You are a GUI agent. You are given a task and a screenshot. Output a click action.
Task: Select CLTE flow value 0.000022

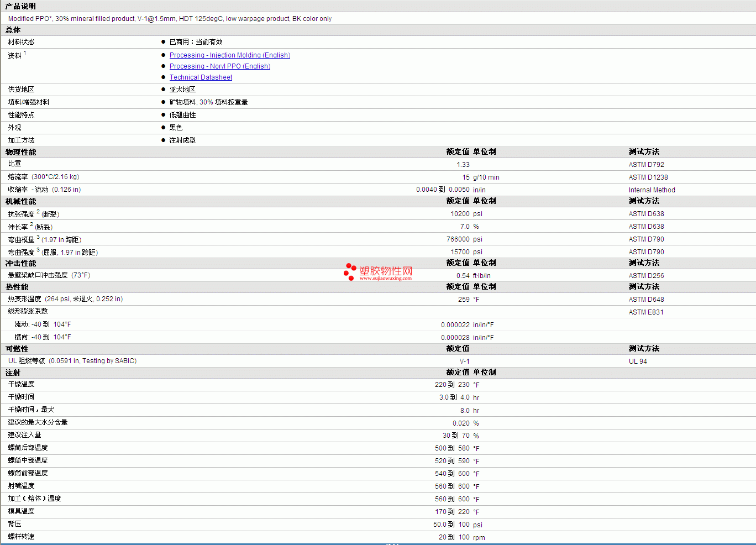[x=455, y=325]
